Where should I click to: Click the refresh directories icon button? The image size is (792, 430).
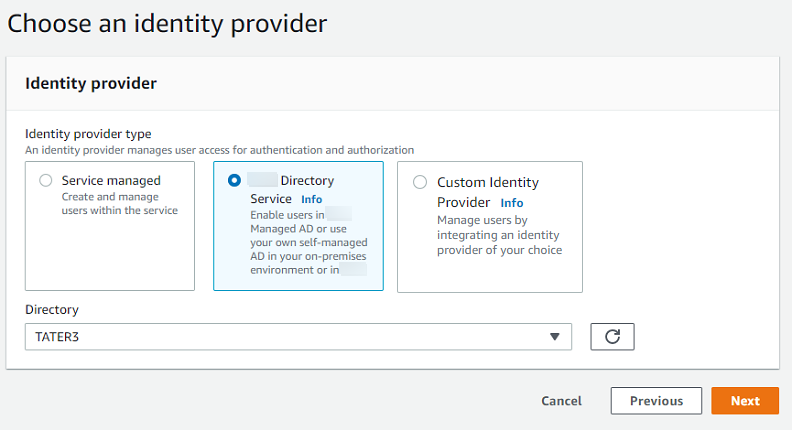pyautogui.click(x=612, y=337)
